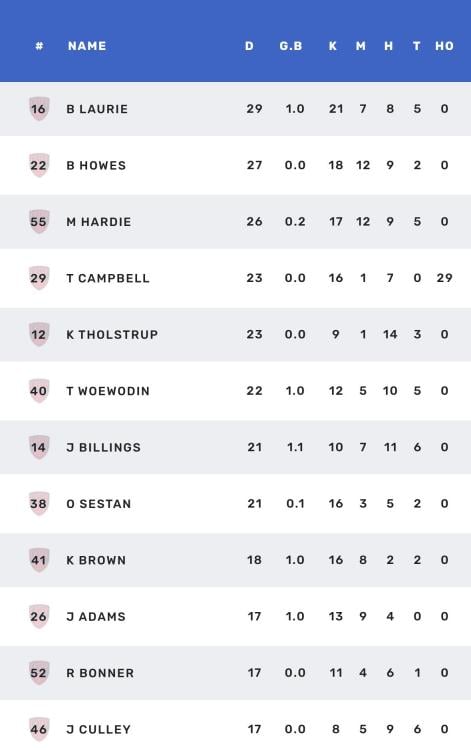
Task: Click the NAME column header
Action: (x=87, y=46)
